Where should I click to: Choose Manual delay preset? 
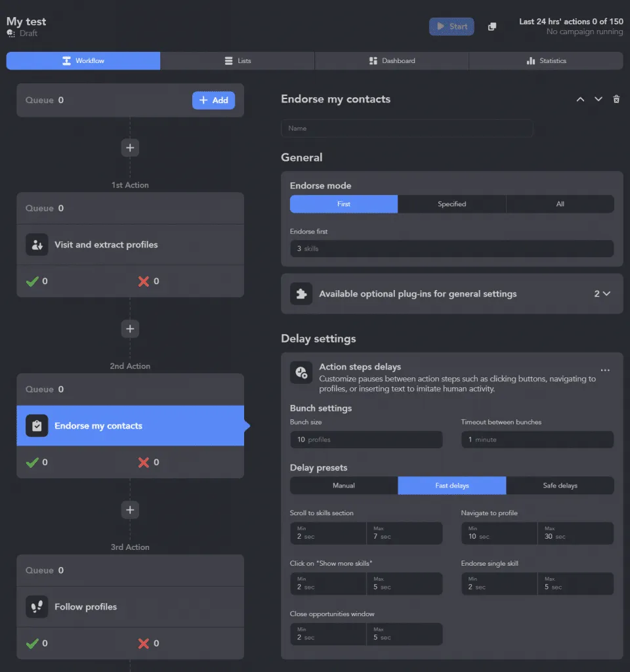click(344, 486)
